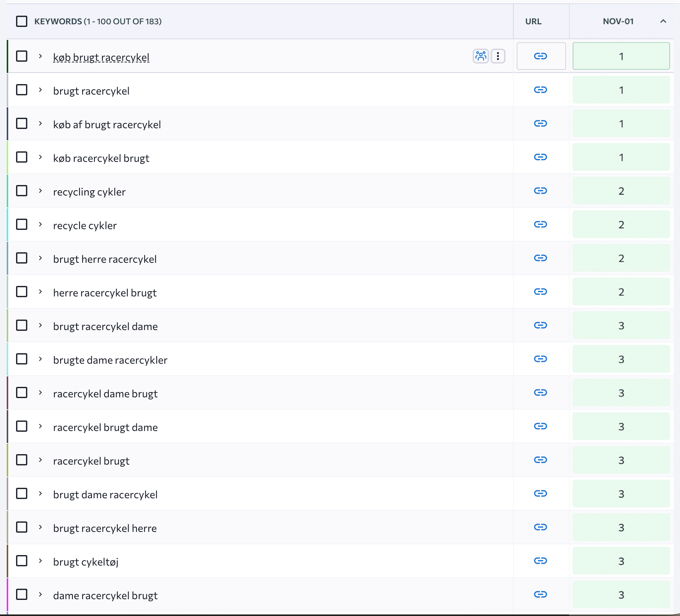Toggle the select-all Keywords checkbox

[22, 21]
